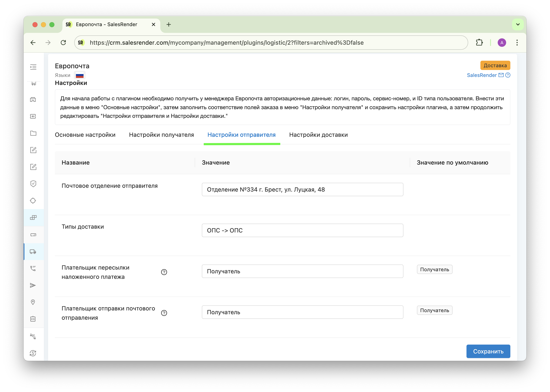Expand Плательщик отправки почтового отправления select
Viewport: 550px width, 392px height.
302,312
